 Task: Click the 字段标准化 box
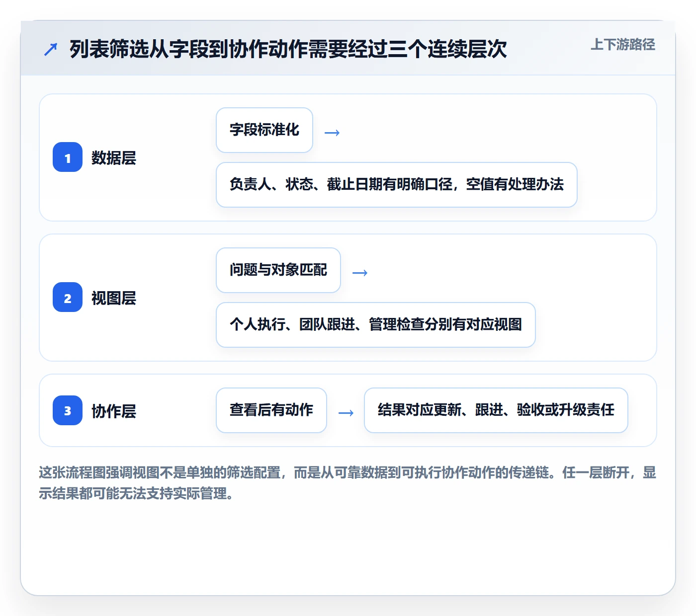(264, 130)
